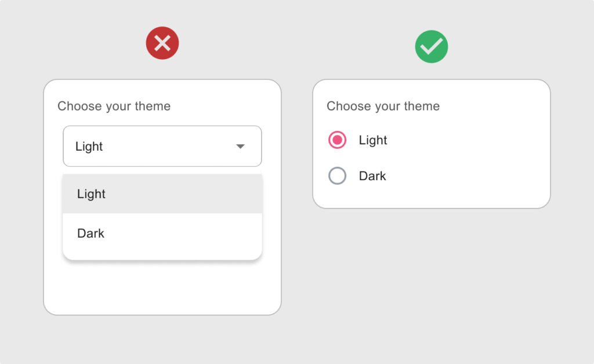Click the Dark label in the right card
The image size is (594, 364).
point(373,176)
